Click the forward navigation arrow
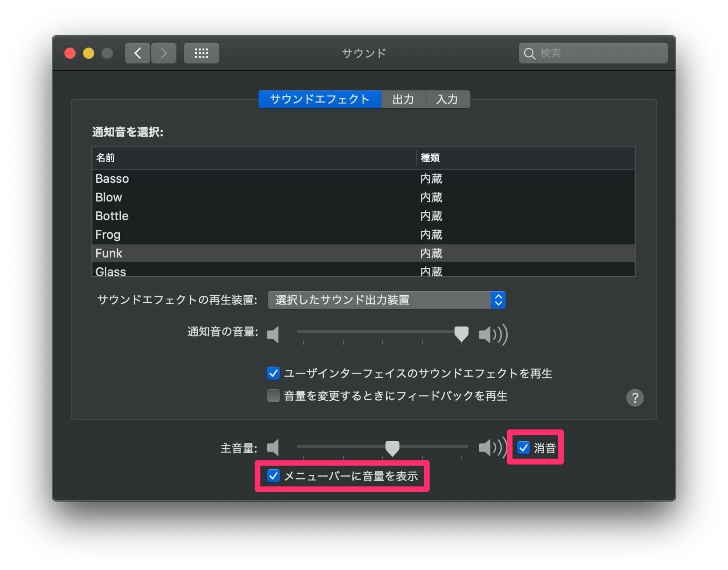The image size is (728, 570). 163,53
